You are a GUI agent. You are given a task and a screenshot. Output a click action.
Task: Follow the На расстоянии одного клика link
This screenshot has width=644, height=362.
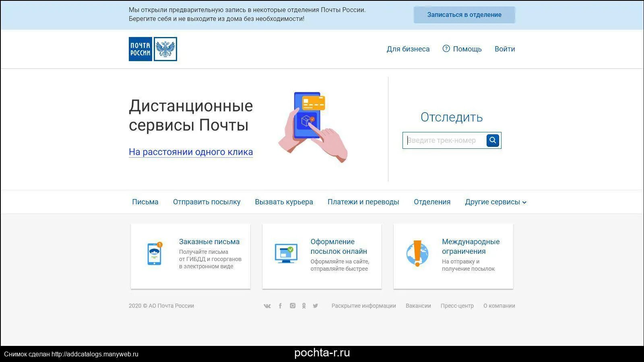pos(191,152)
